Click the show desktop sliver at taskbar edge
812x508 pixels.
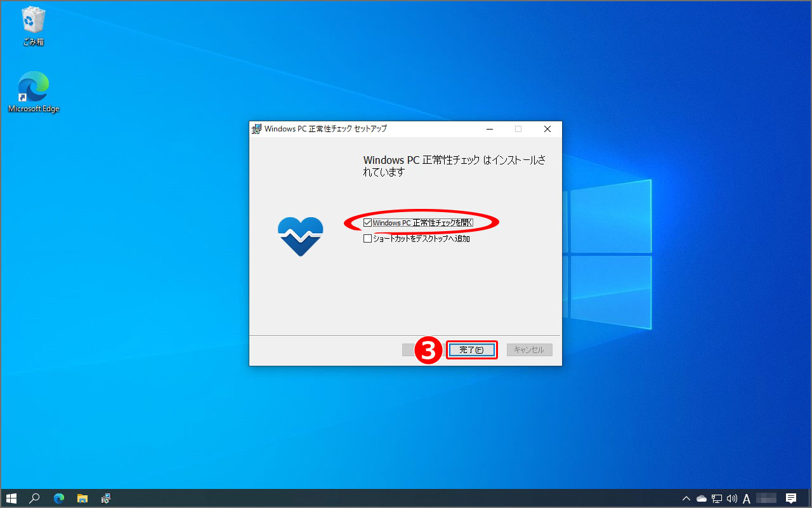pos(810,498)
